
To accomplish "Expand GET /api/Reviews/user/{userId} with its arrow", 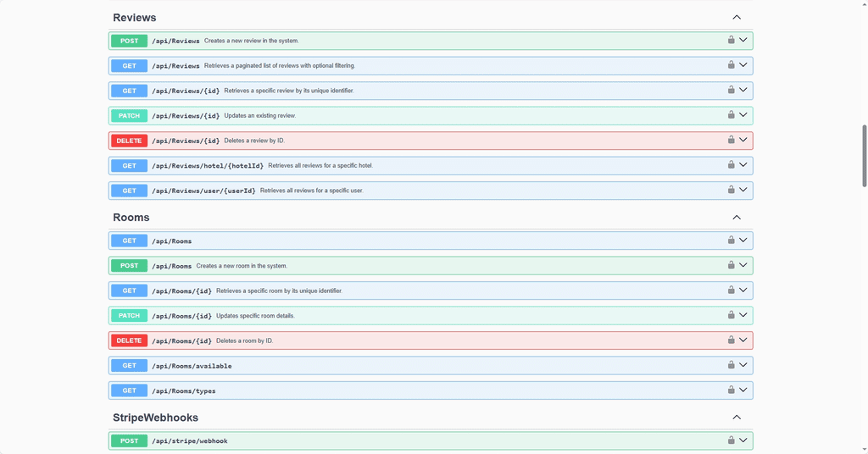I will coord(743,190).
